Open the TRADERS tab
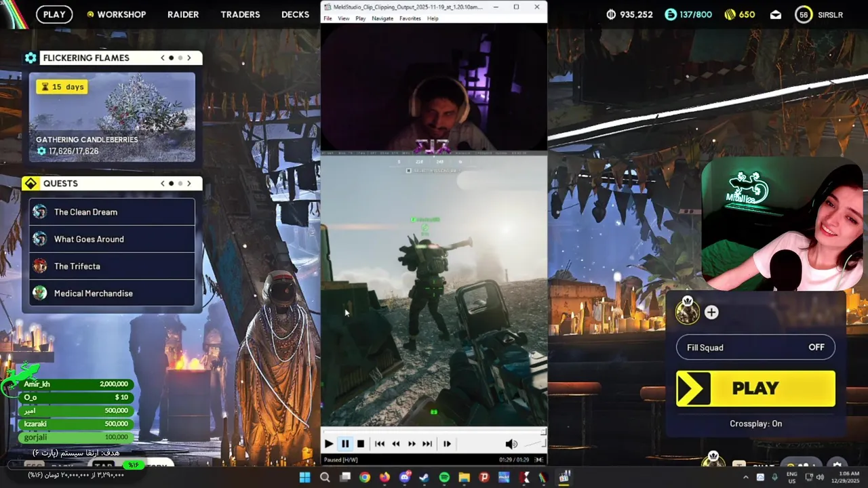 click(240, 14)
